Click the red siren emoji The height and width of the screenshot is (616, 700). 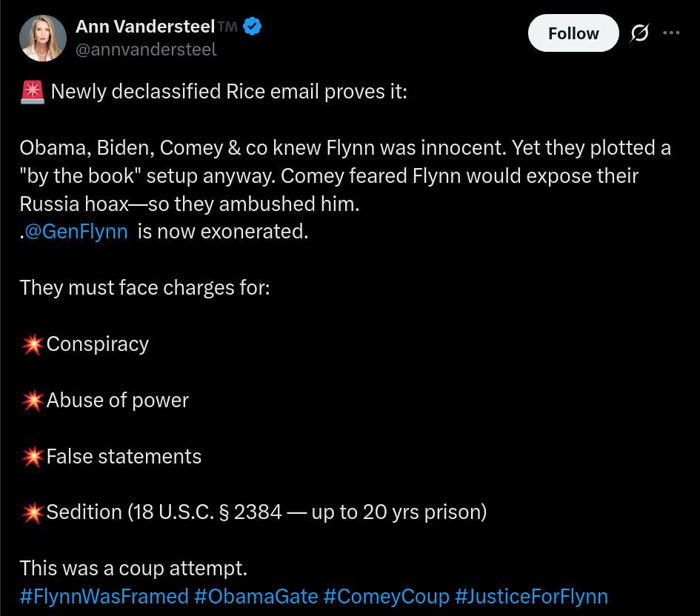point(32,92)
